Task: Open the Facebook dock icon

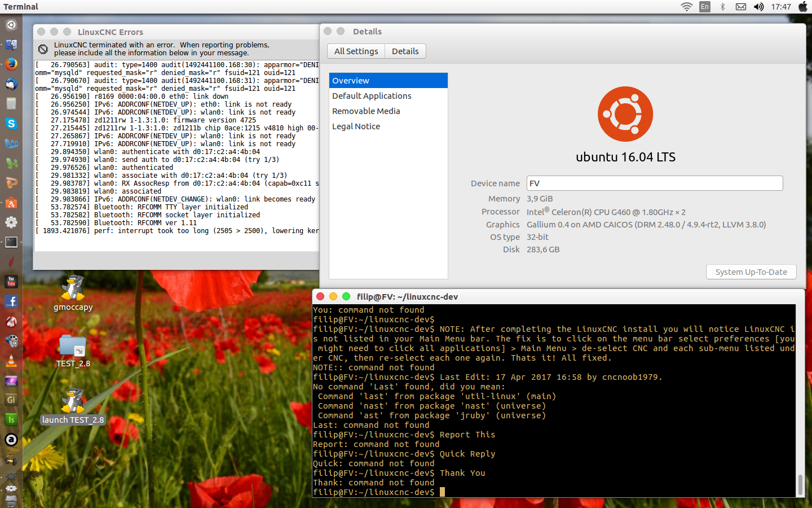Action: 11,301
